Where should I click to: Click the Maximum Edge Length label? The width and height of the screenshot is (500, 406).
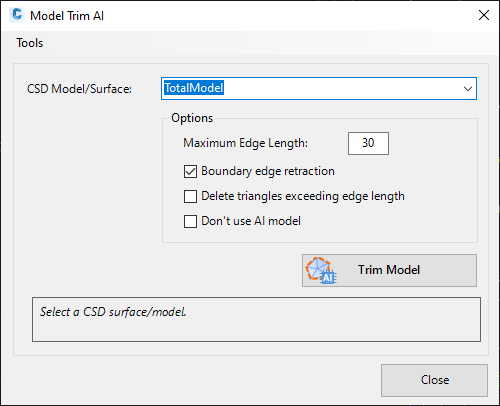click(x=246, y=143)
